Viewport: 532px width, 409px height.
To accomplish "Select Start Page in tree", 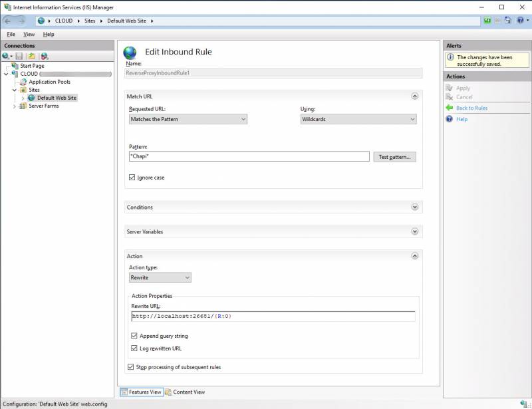I will (32, 66).
